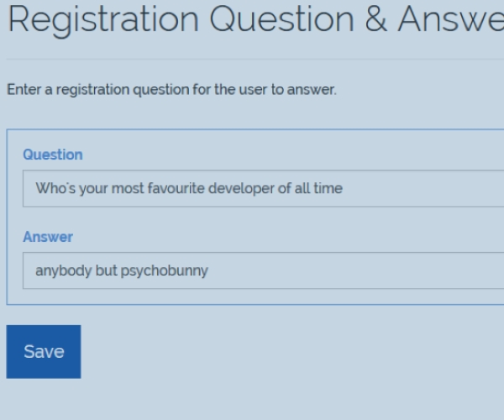This screenshot has width=504, height=420.
Task: Click the blue Save button
Action: pos(44,352)
